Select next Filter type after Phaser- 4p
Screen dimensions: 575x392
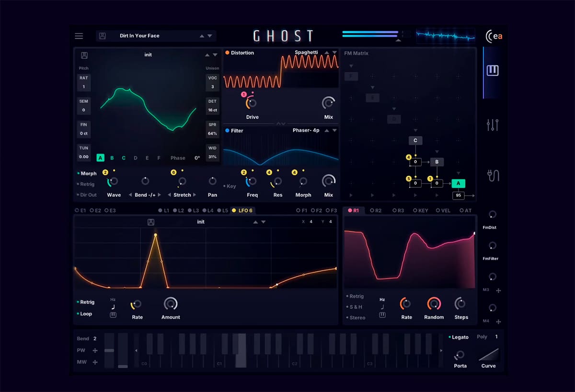(334, 131)
